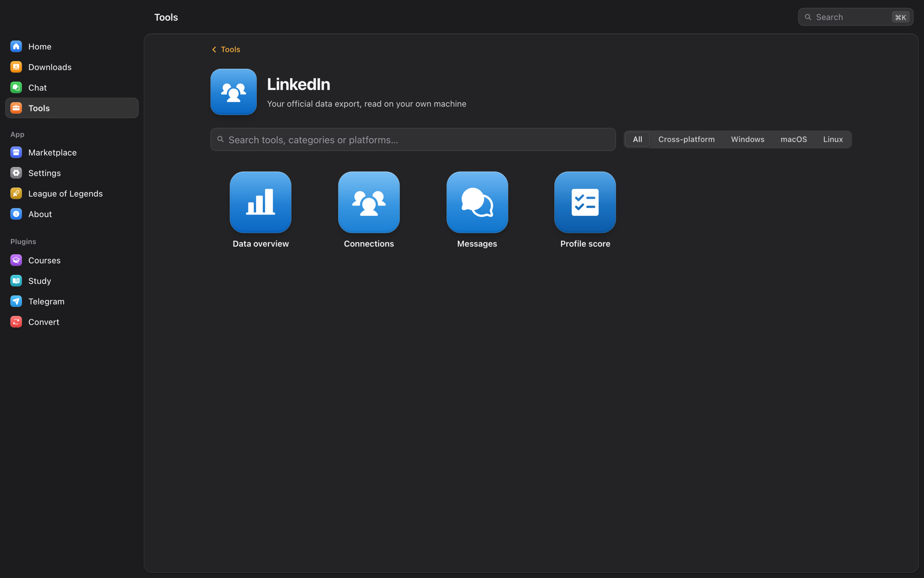The height and width of the screenshot is (578, 924).
Task: Click the LinkedIn heading text
Action: 298,84
